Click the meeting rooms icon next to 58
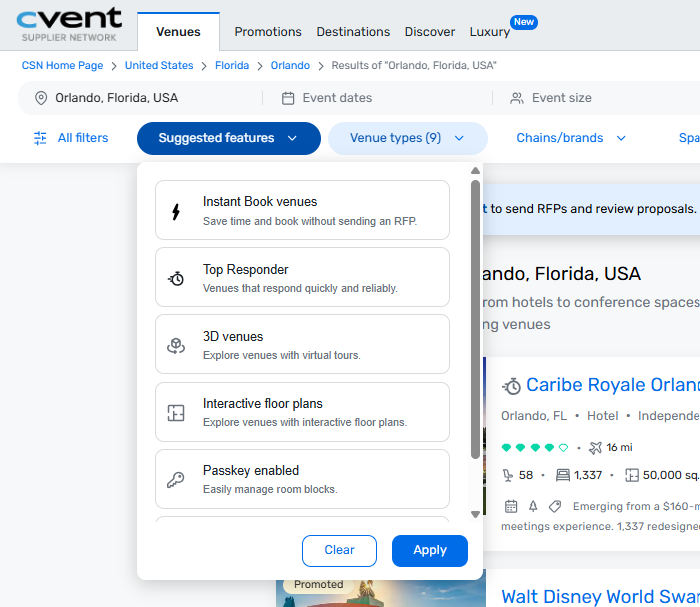This screenshot has width=700, height=607. click(508, 475)
